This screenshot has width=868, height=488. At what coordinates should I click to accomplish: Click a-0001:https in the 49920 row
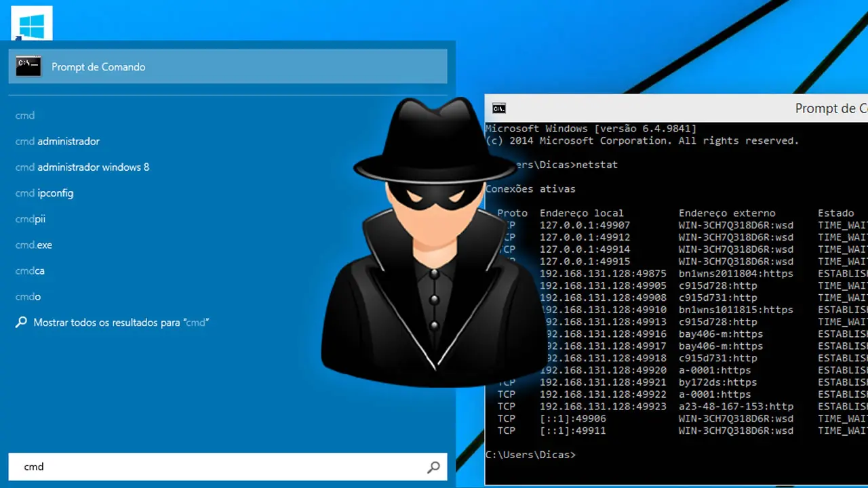click(x=715, y=371)
